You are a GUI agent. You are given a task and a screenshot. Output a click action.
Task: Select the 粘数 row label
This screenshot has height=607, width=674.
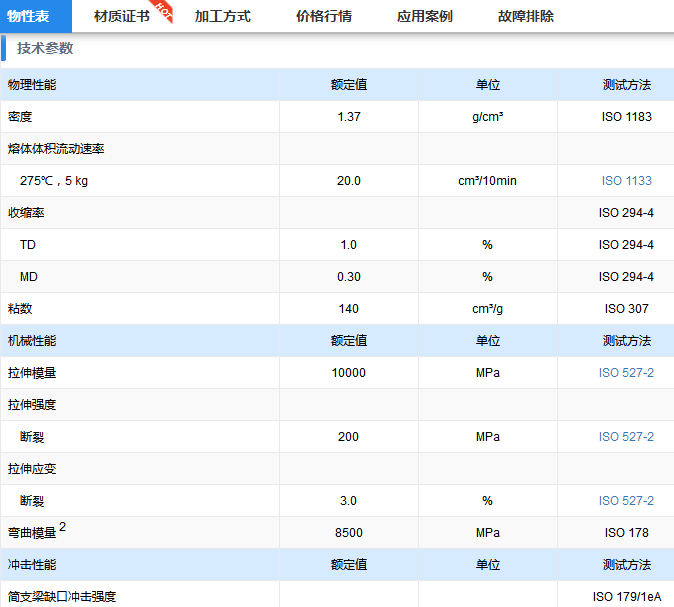[x=20, y=309]
